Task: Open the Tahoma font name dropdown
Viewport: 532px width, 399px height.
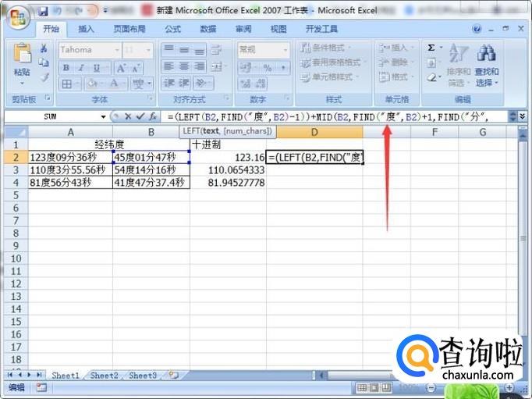Action: coord(117,50)
